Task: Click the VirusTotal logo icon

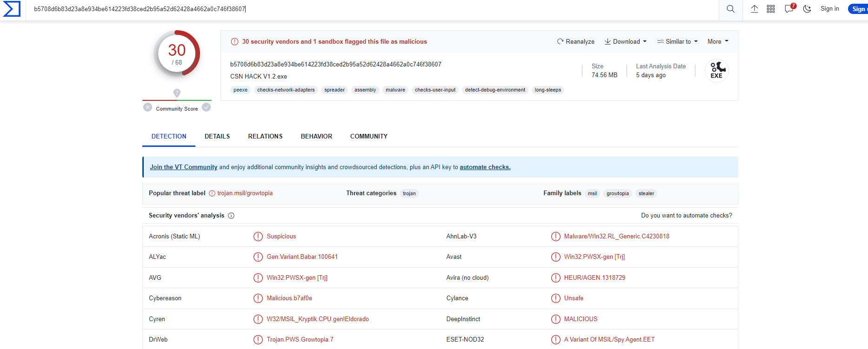Action: (x=12, y=9)
